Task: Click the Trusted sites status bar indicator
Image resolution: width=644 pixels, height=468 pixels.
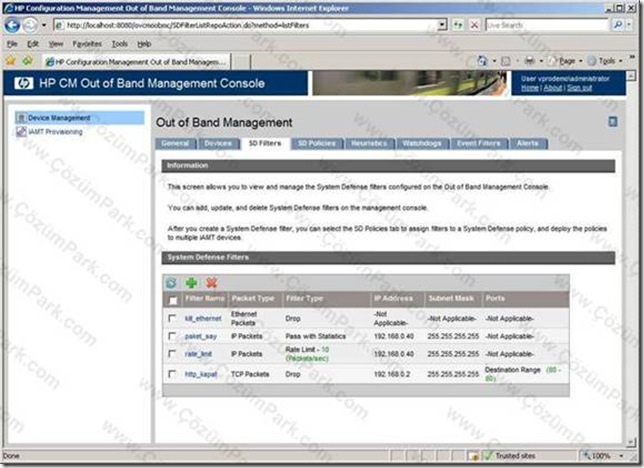Action: coord(510,456)
